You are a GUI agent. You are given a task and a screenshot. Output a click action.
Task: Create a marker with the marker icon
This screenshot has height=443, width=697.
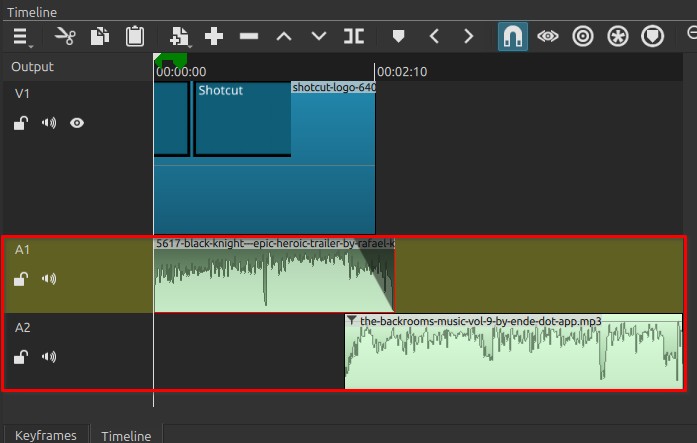click(399, 37)
